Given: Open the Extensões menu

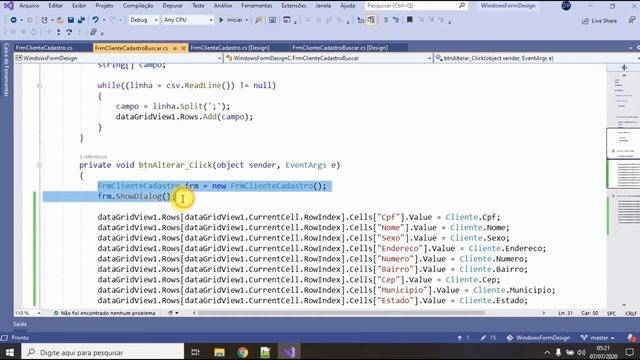Looking at the screenshot, I should pyautogui.click(x=293, y=6).
